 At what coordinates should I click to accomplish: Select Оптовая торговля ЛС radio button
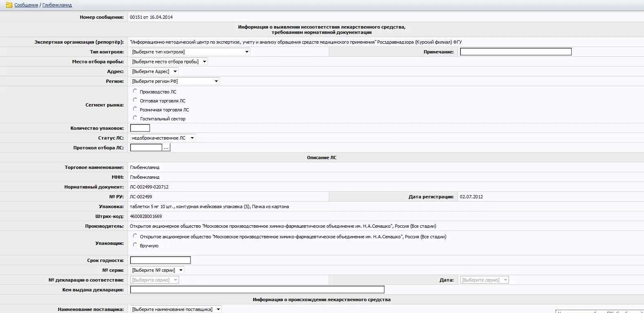tap(135, 100)
